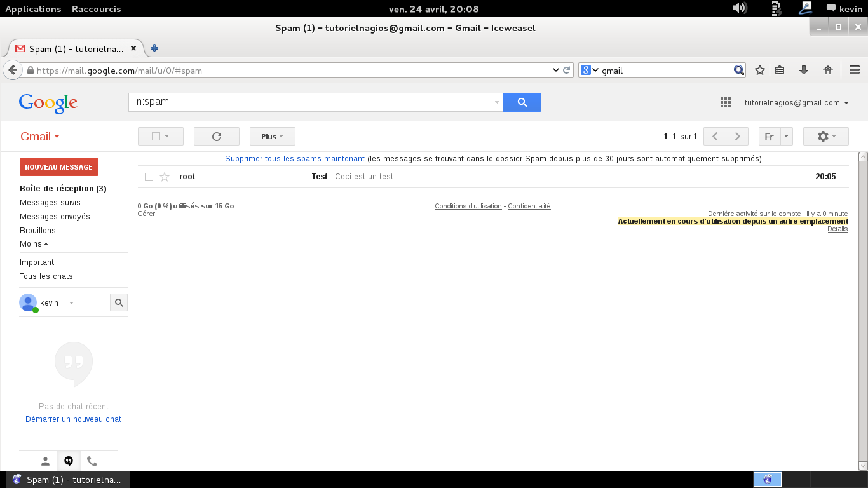Reload page via URL bar refresh icon
Image resolution: width=868 pixels, height=488 pixels.
567,70
